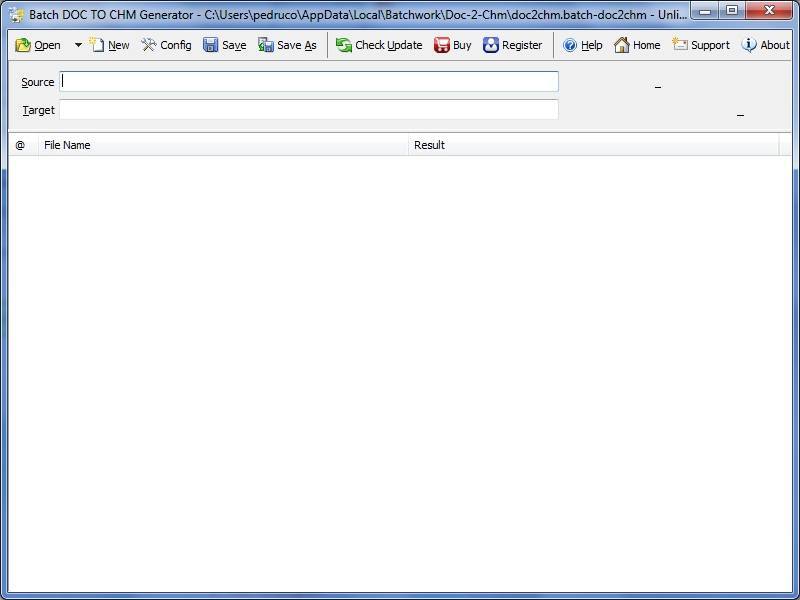Open the Config settings tools icon
Viewport: 800px width, 600px height.
[x=149, y=45]
